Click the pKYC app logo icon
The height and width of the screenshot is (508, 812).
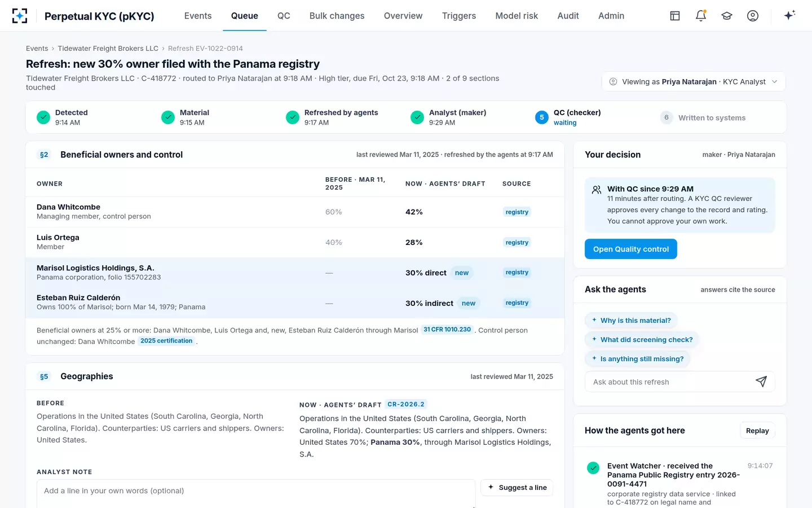[20, 16]
